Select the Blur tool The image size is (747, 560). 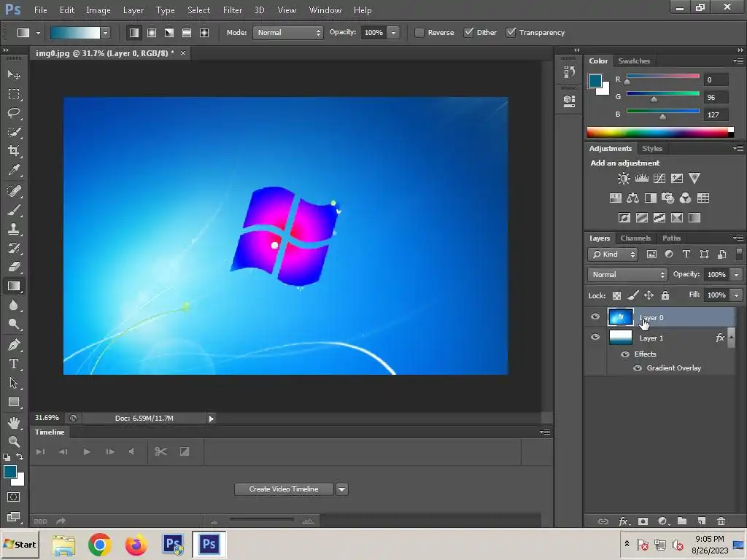coord(14,306)
